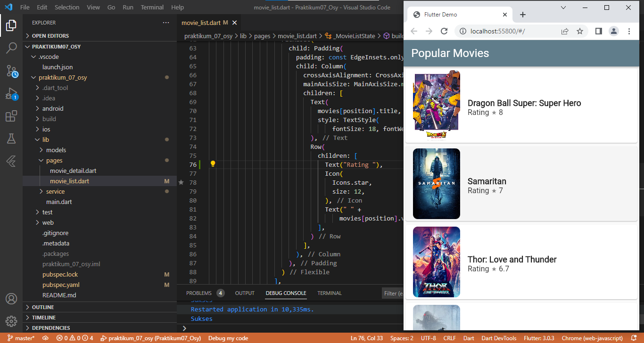Open the Testing flask view

pyautogui.click(x=11, y=139)
